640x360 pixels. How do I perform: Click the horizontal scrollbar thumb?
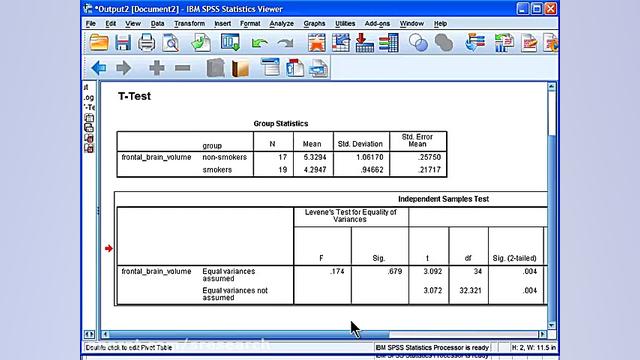[249, 334]
